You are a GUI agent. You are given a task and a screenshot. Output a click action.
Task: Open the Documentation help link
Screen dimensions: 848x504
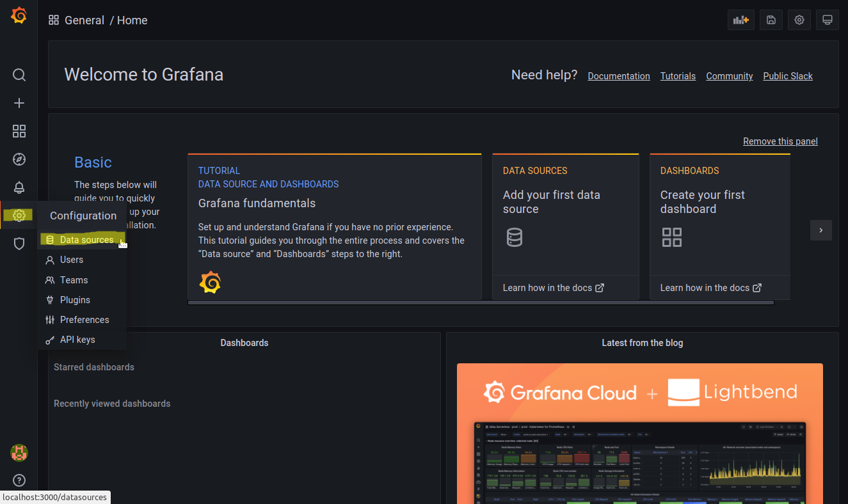tap(618, 76)
